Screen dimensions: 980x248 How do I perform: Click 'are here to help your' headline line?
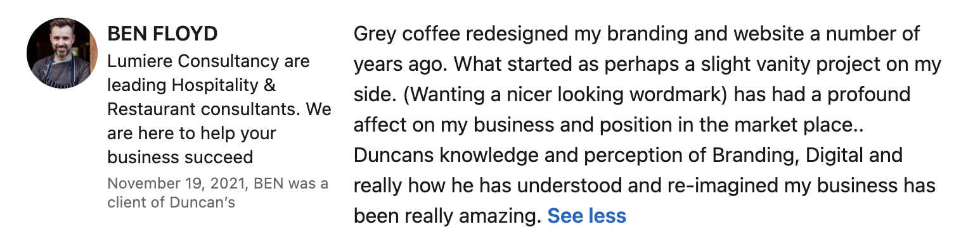(191, 133)
